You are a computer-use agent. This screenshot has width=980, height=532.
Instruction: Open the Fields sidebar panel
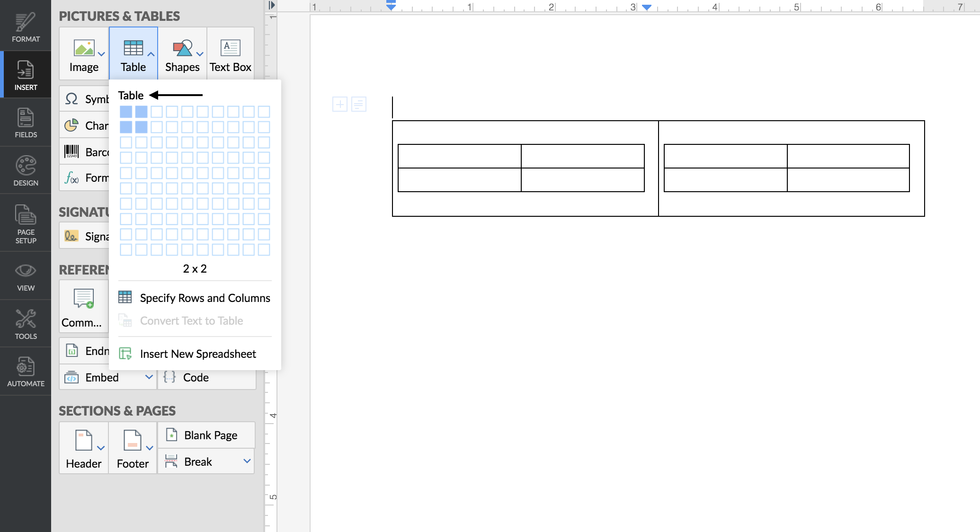(26, 123)
